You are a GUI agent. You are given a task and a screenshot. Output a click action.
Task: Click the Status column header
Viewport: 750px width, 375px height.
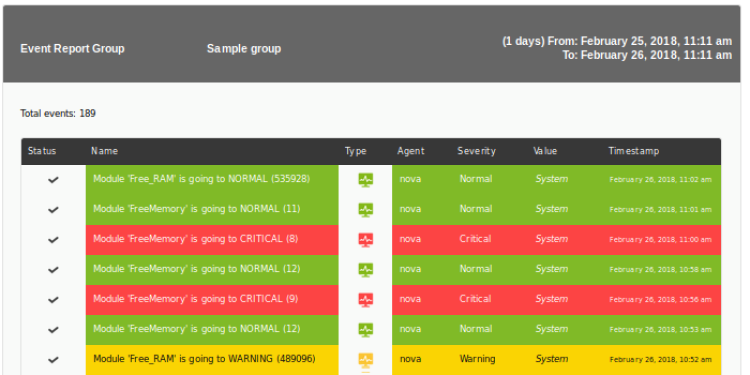[x=42, y=151]
